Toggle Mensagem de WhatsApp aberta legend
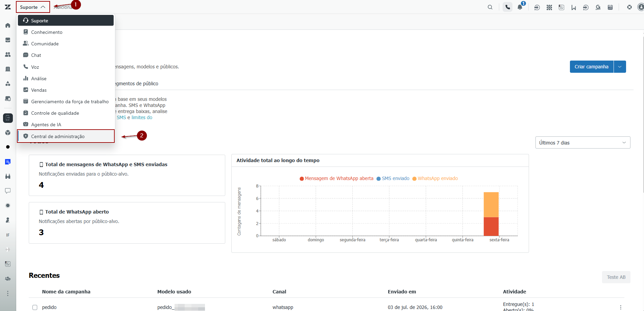 point(337,178)
